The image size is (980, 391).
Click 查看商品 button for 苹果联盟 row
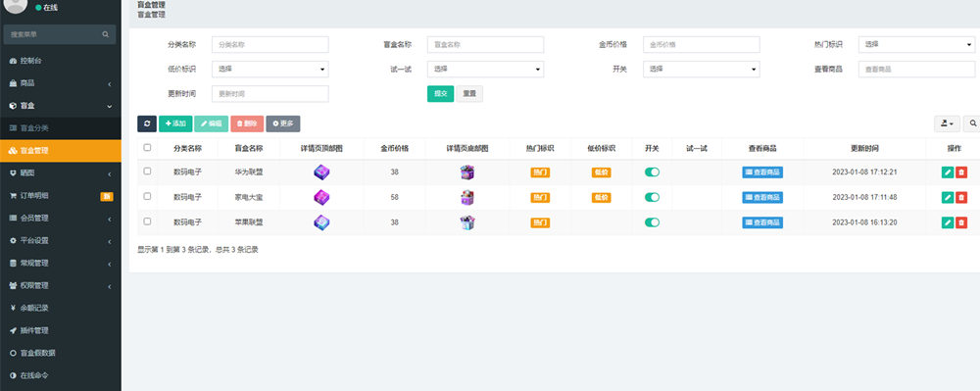tap(762, 222)
